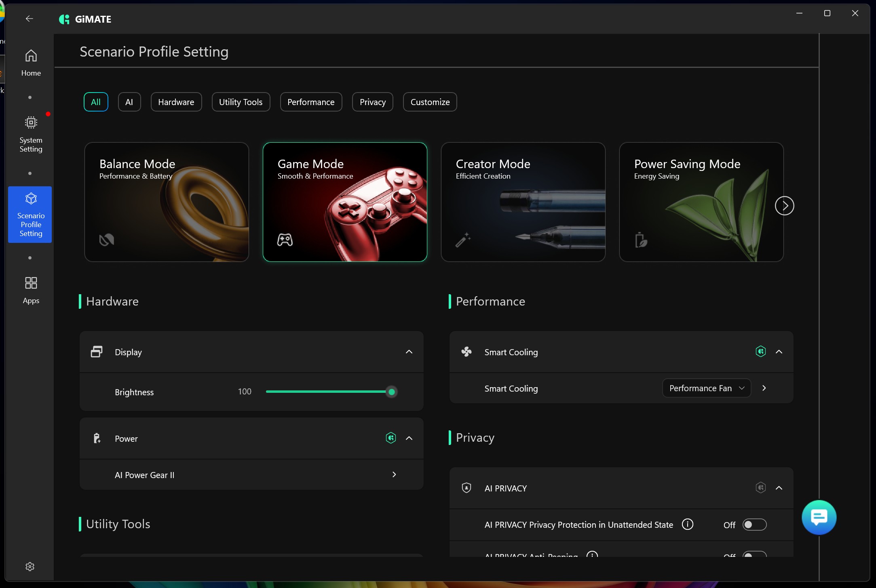The image size is (876, 588).
Task: Open the Apps section
Action: click(x=31, y=290)
